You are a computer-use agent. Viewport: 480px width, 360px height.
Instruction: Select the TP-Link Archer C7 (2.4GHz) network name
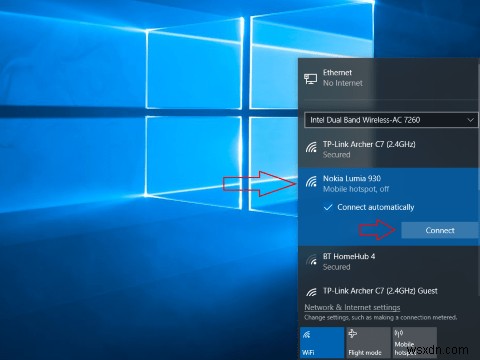coord(369,144)
